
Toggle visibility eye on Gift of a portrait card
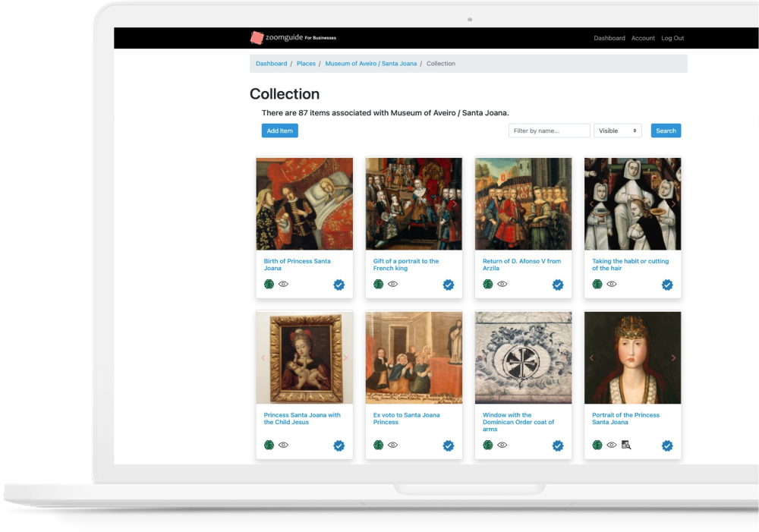tap(393, 284)
